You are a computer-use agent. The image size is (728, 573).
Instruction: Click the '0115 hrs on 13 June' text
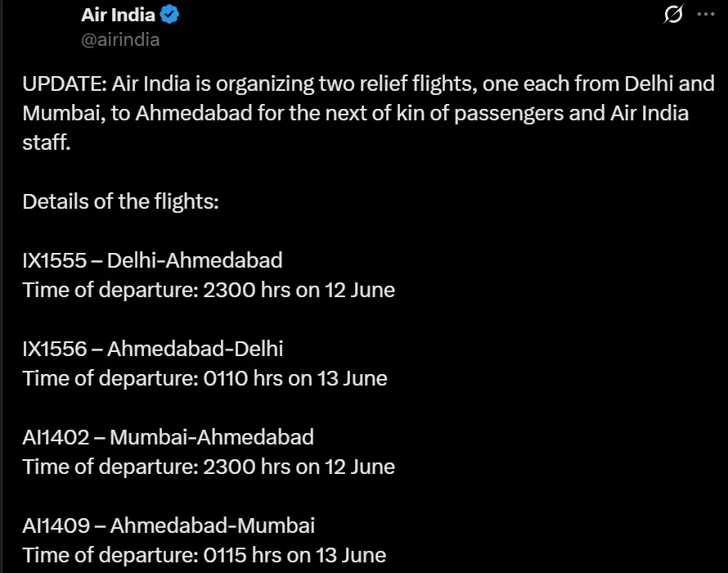tap(294, 555)
